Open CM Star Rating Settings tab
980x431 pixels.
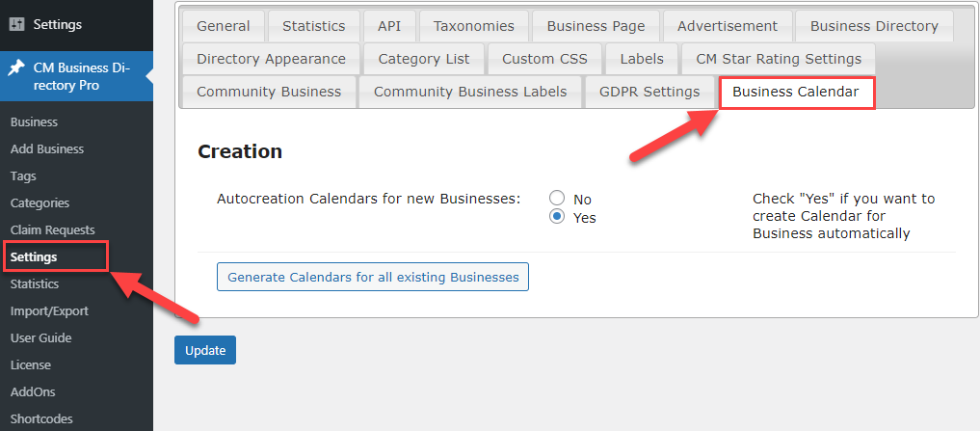pyautogui.click(x=779, y=60)
